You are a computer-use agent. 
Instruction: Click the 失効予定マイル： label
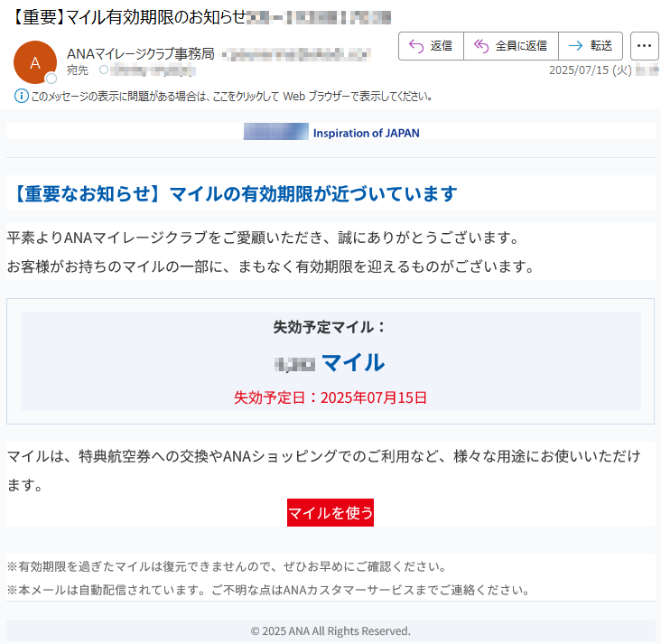click(329, 327)
